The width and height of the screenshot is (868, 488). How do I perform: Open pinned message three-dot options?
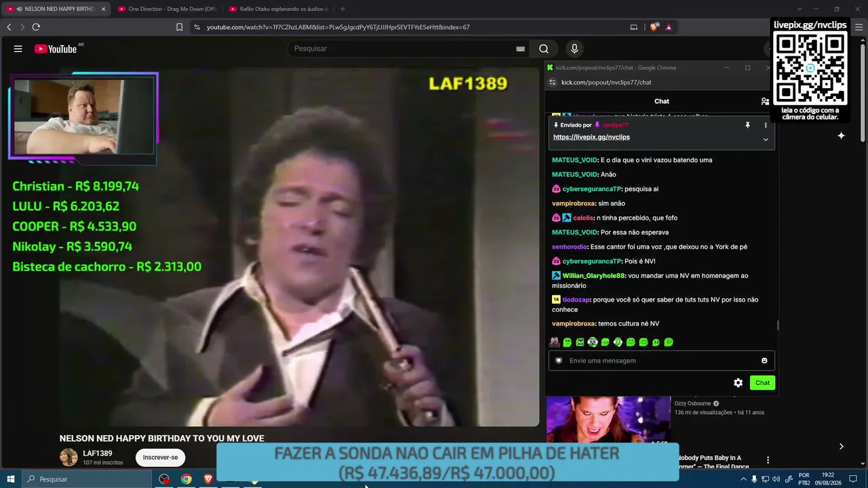click(766, 125)
